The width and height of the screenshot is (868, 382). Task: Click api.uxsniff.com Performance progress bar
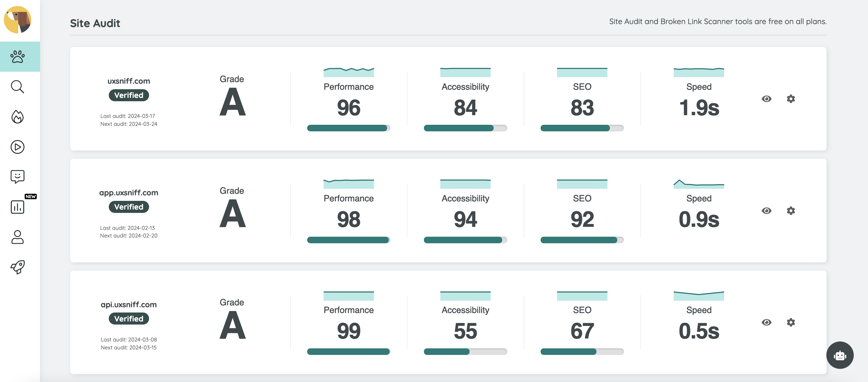coord(349,352)
